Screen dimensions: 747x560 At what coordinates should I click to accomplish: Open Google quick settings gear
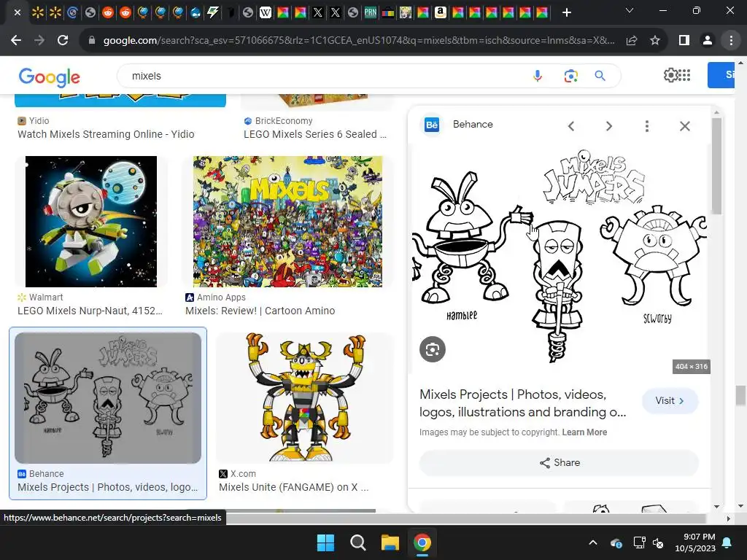[670, 75]
